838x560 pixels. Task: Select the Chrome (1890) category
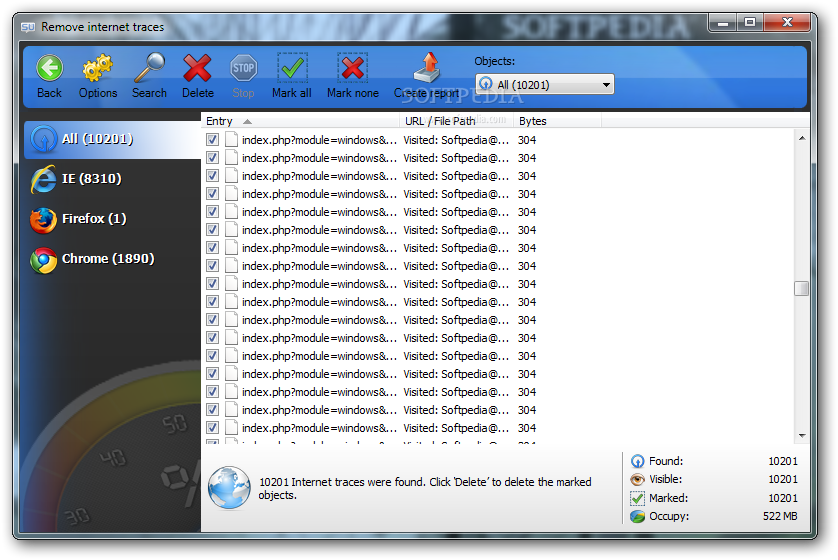tap(112, 259)
